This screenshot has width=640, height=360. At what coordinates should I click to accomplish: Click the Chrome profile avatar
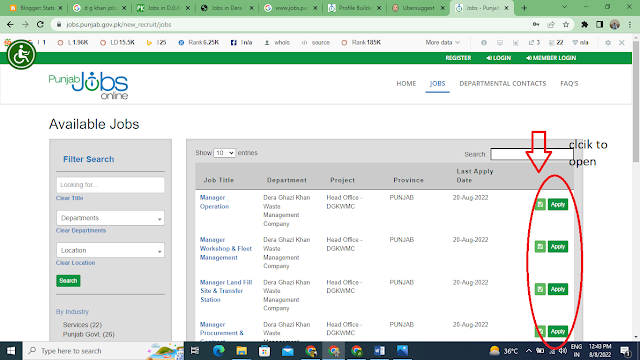tap(615, 24)
